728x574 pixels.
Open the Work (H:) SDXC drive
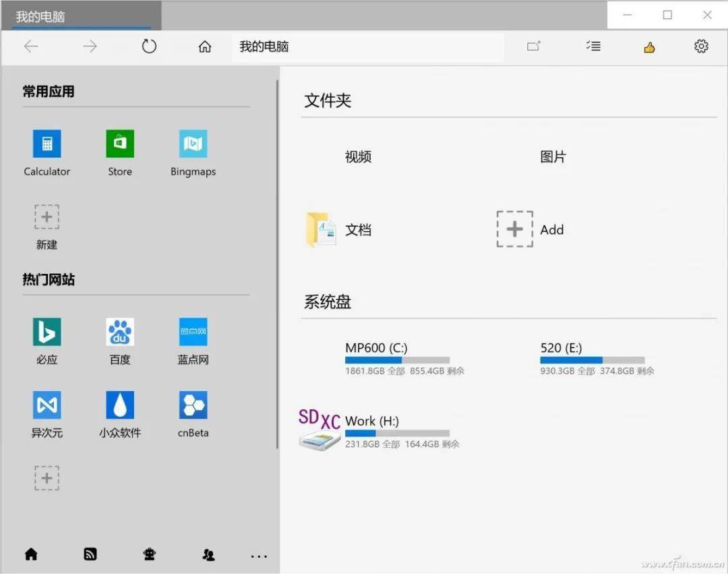[x=379, y=430]
